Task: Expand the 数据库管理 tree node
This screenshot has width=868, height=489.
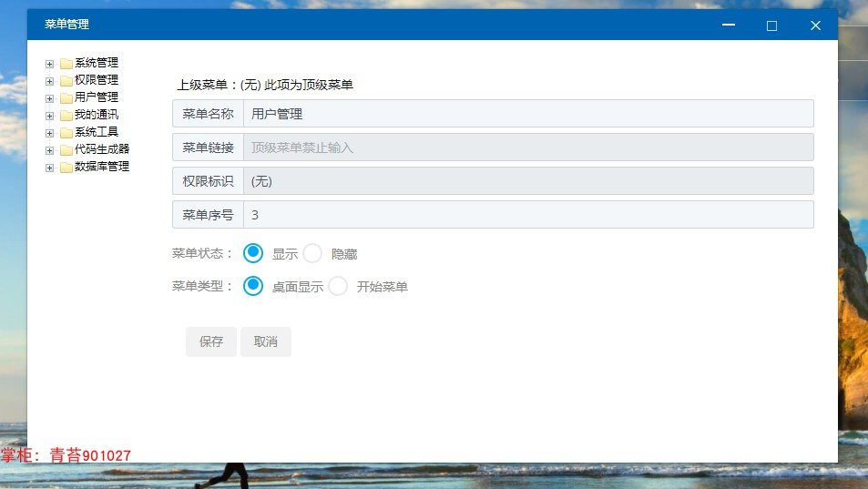Action: [x=49, y=168]
